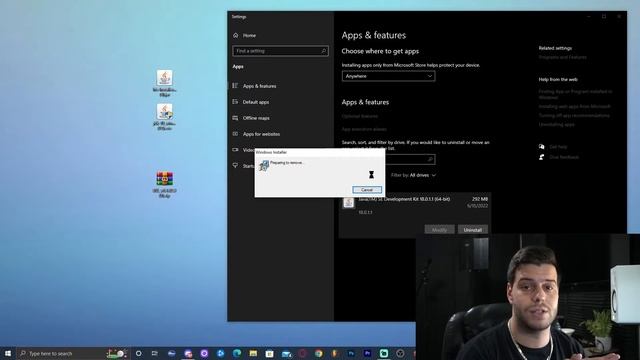Click the greyed Modify button

pos(439,230)
